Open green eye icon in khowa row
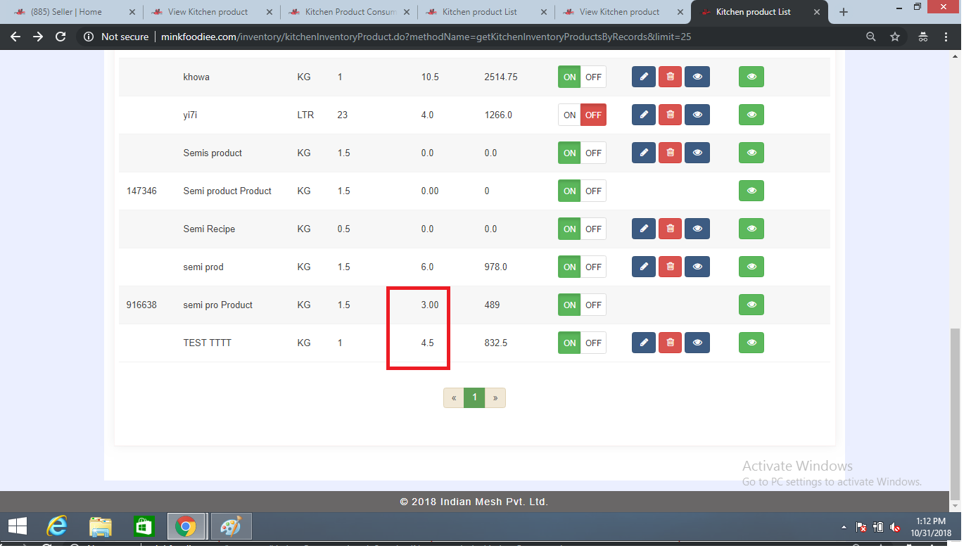 tap(751, 77)
